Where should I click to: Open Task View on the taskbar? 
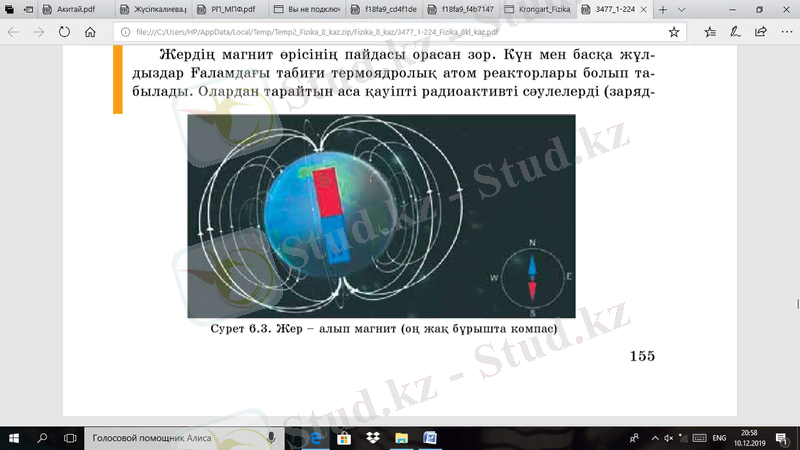[70, 438]
